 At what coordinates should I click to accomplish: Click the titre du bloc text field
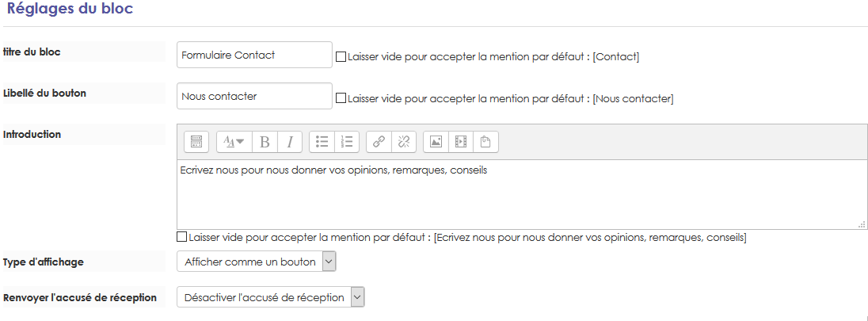click(x=254, y=55)
